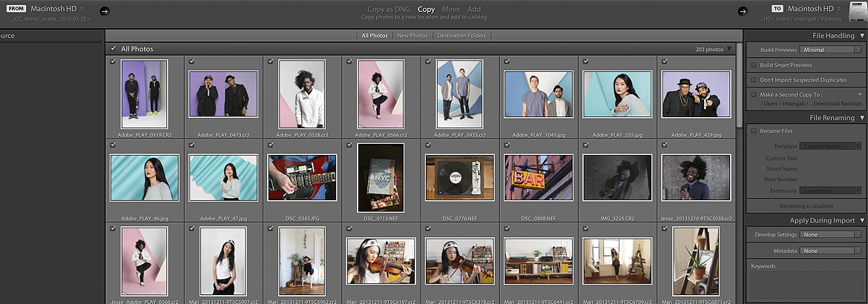Enable Build Smart Previews
The height and width of the screenshot is (304, 868).
pyautogui.click(x=754, y=65)
